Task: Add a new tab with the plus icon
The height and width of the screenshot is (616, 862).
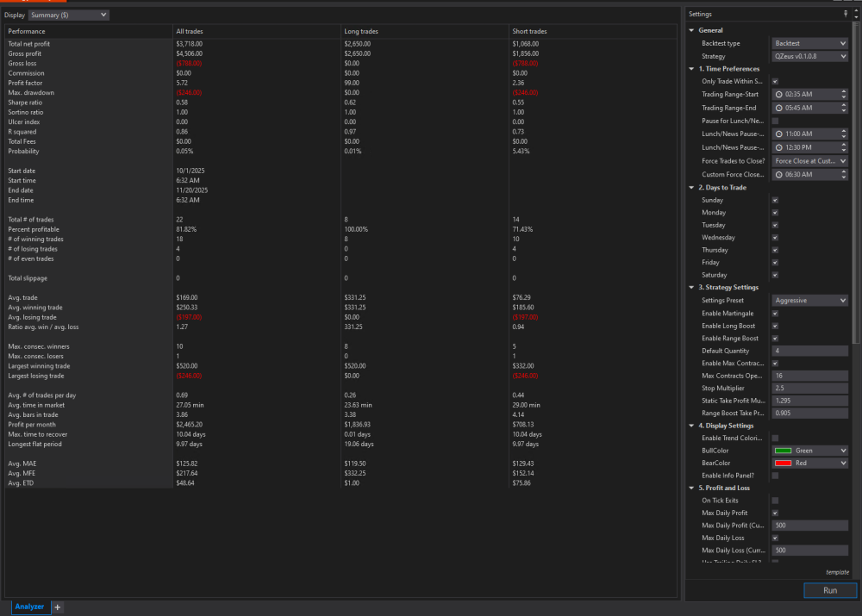Action: [58, 607]
